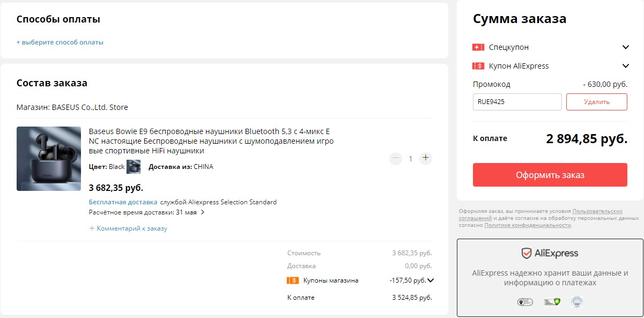The image size is (644, 318).
Task: Expand the Купон AliExpress dropdown
Action: 625,66
